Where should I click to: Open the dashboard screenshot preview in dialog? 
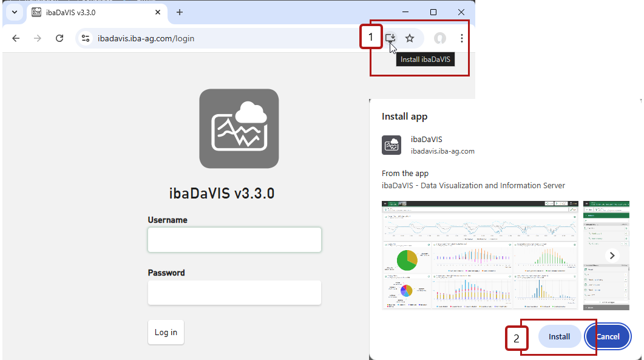480,255
